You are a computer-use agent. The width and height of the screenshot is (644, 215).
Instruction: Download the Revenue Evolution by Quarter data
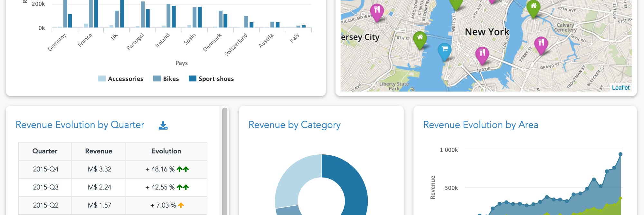click(x=163, y=125)
